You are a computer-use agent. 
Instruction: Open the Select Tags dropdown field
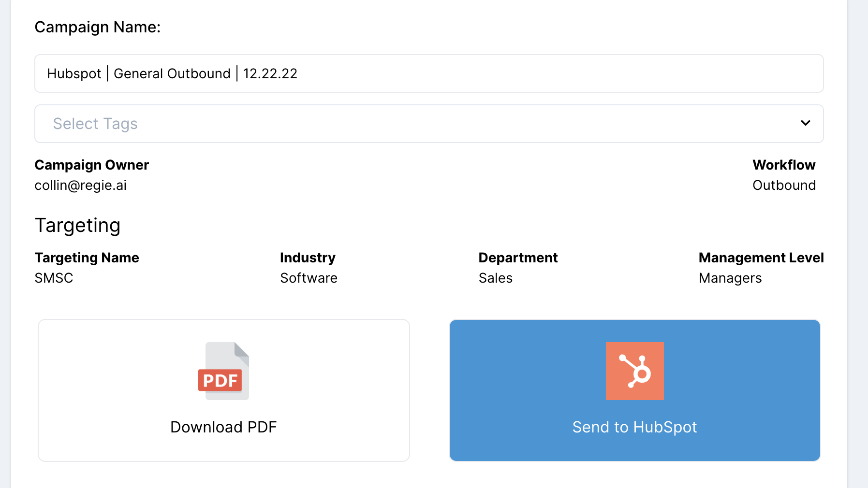click(x=416, y=124)
